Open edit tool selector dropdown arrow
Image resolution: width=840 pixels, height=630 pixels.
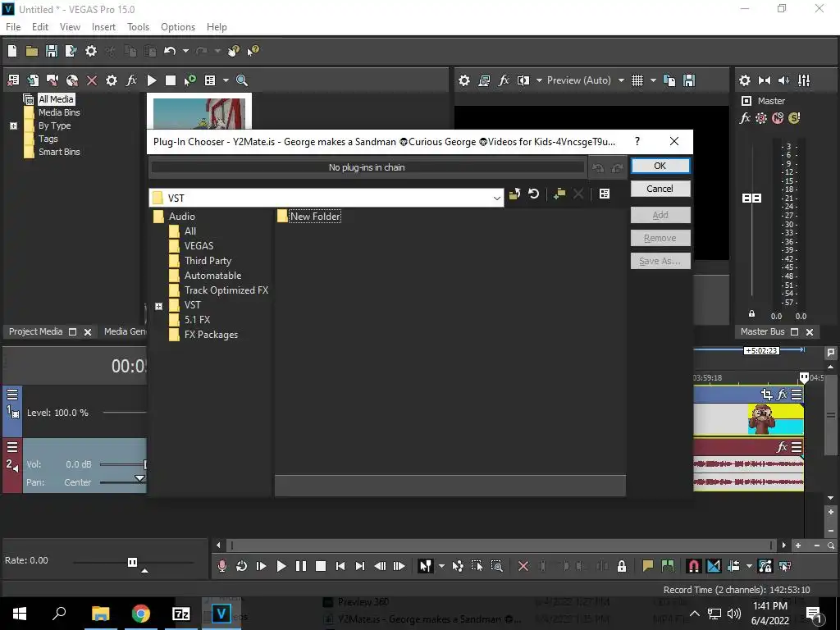tap(441, 566)
